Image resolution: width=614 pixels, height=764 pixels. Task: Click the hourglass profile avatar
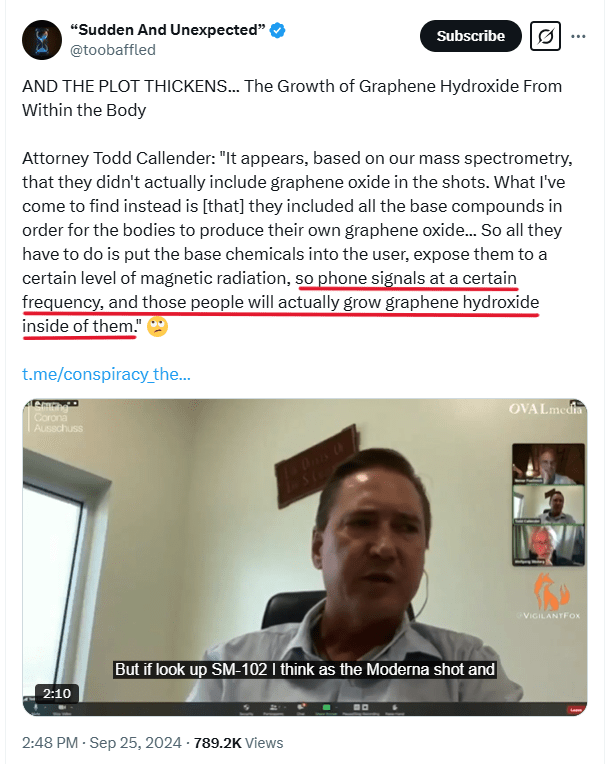point(42,40)
